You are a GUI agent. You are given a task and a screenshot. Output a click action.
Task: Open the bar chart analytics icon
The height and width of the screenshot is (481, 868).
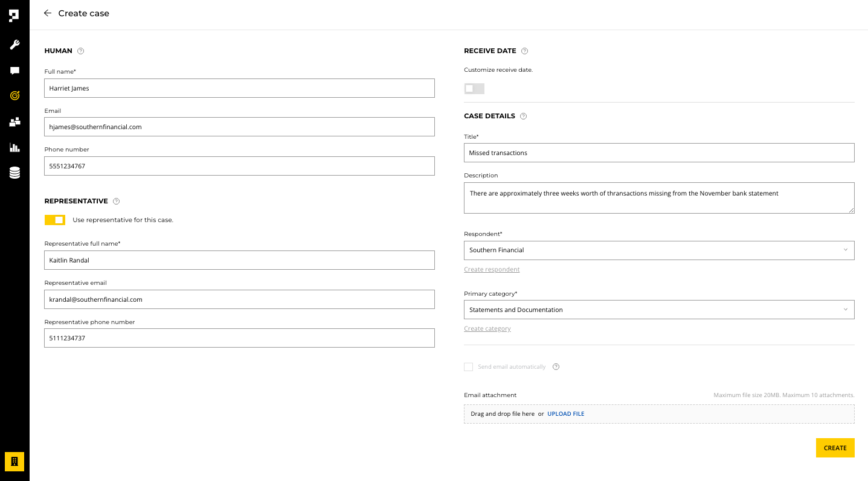coord(14,147)
